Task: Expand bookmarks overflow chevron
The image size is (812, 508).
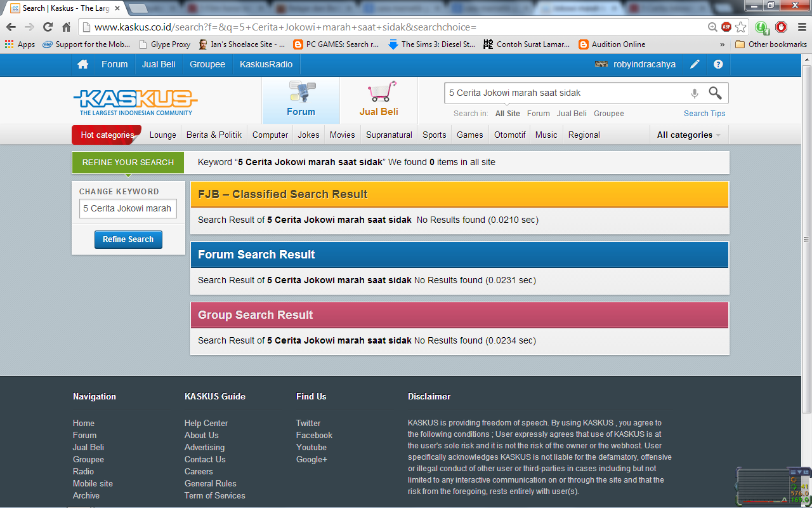Action: 722,44
